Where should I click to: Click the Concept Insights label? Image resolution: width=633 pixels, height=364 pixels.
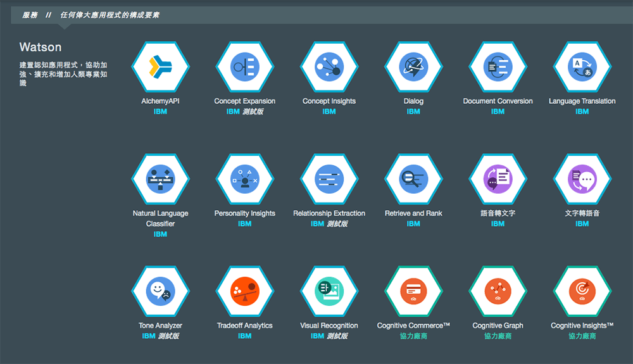click(329, 101)
